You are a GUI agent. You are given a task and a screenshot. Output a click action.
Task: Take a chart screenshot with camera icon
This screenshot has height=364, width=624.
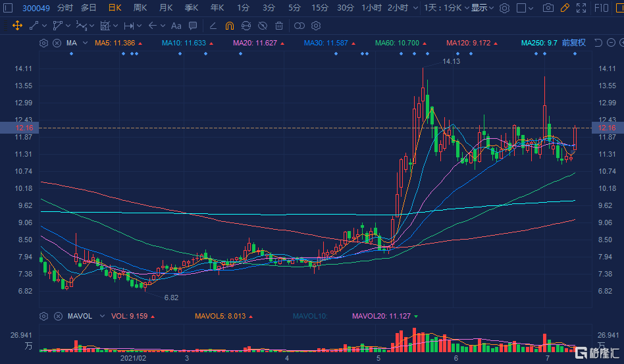tap(548, 8)
